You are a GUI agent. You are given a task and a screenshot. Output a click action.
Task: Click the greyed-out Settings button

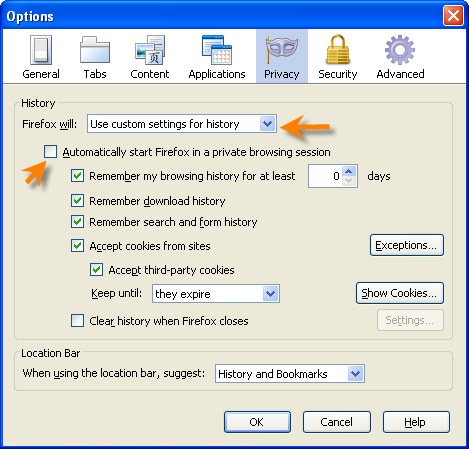(410, 320)
